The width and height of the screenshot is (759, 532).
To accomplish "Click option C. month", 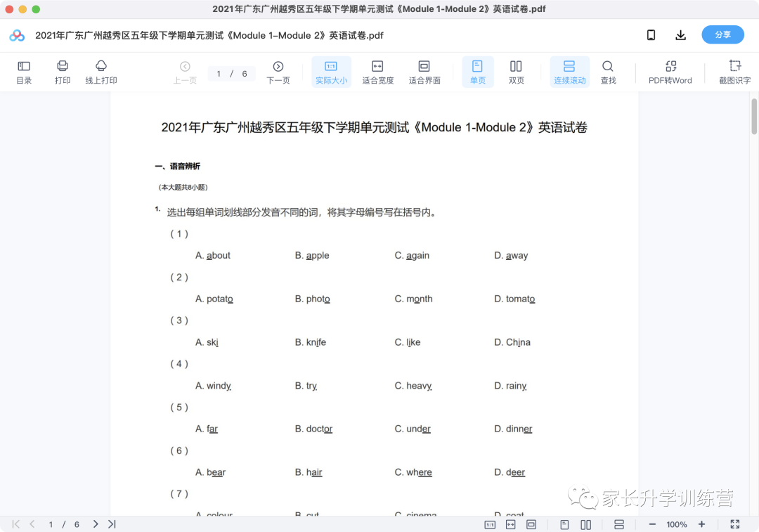I will [x=413, y=299].
